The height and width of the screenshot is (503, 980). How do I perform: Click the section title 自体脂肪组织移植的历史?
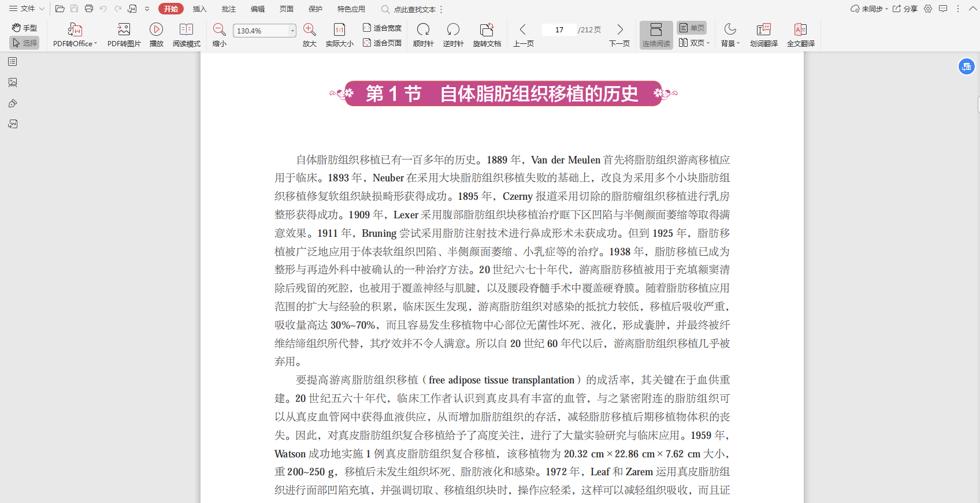coord(539,94)
